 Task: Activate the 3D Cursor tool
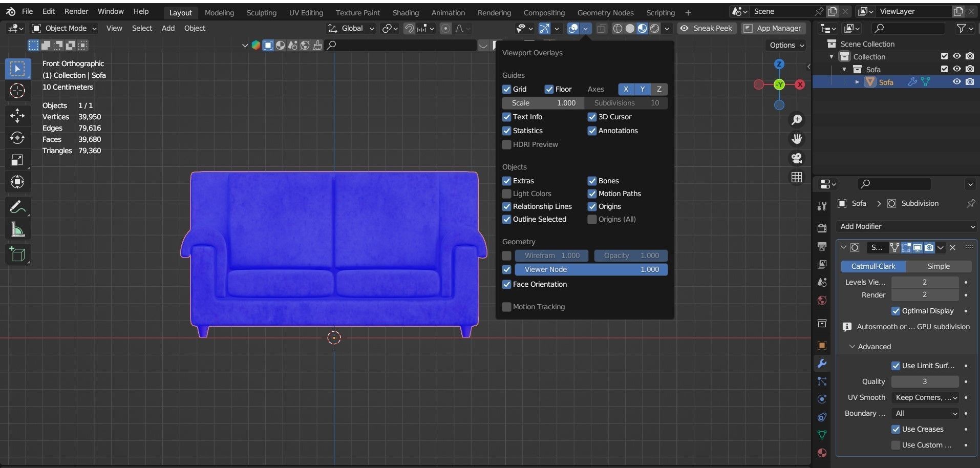coord(17,91)
